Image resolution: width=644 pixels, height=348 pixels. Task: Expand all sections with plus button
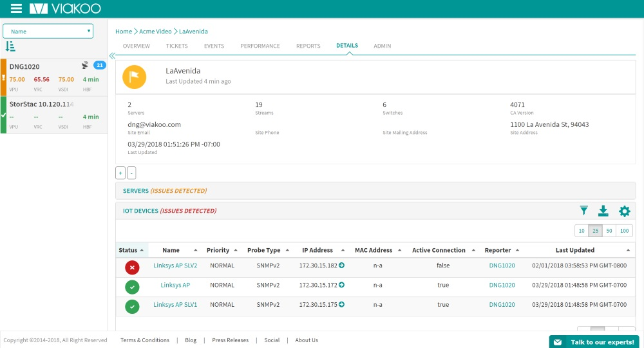(x=120, y=173)
